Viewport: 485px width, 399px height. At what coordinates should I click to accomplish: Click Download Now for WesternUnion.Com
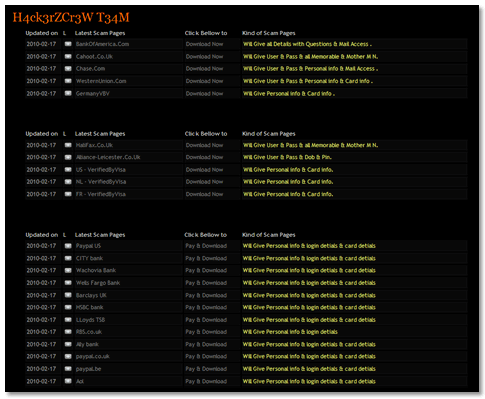[x=204, y=81]
